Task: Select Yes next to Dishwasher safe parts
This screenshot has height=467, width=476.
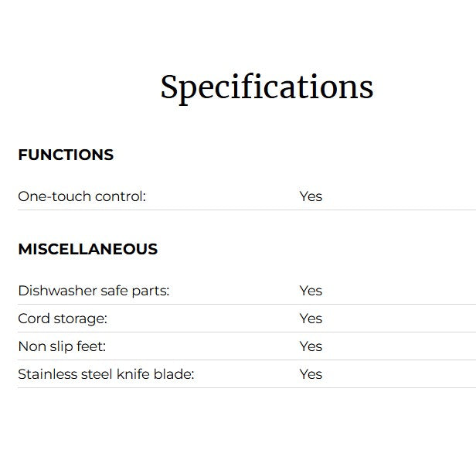Action: (x=311, y=291)
